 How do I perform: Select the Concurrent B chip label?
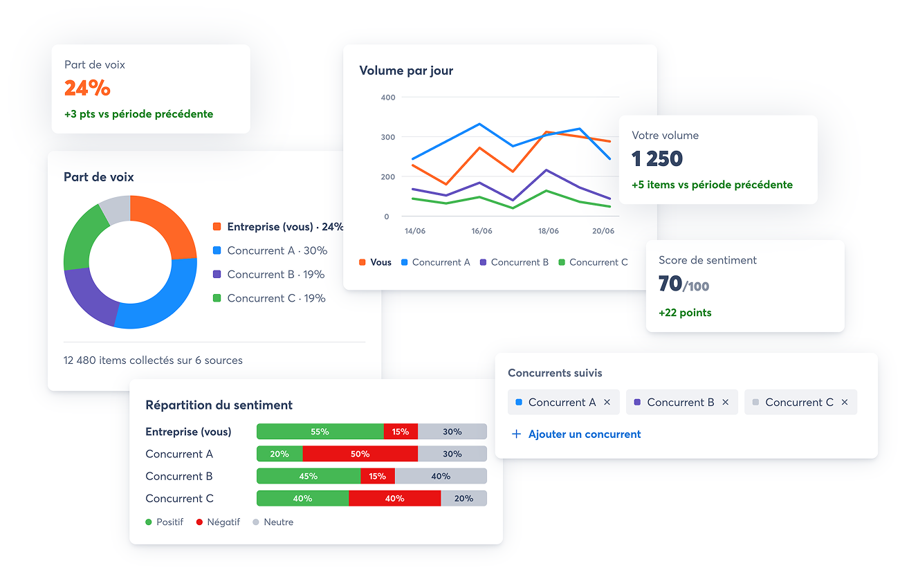pyautogui.click(x=681, y=402)
